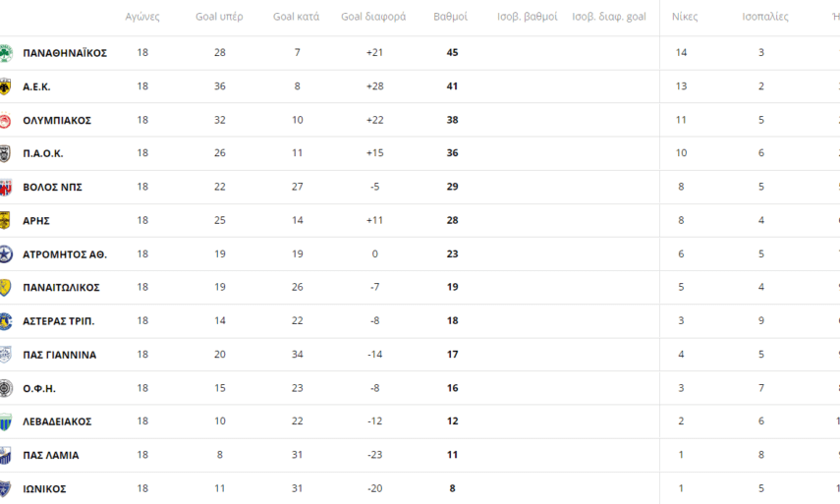Click the Volos NPS club logo
The height and width of the screenshot is (504, 840).
click(6, 188)
